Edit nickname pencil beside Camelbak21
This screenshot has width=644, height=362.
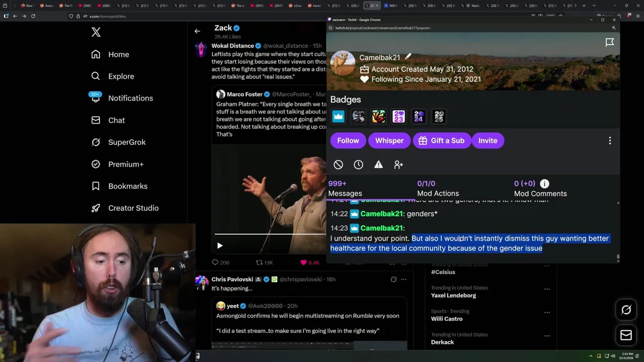tap(409, 57)
